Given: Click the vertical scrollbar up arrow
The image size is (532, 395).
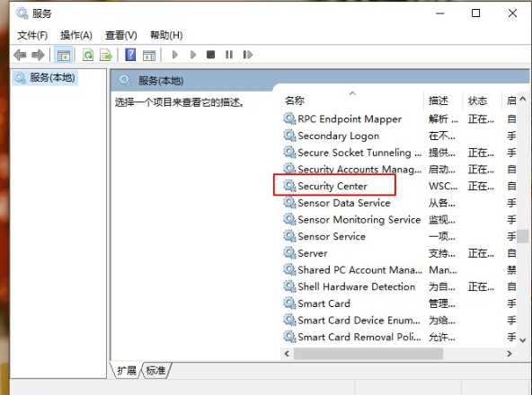Looking at the screenshot, I should (x=523, y=99).
